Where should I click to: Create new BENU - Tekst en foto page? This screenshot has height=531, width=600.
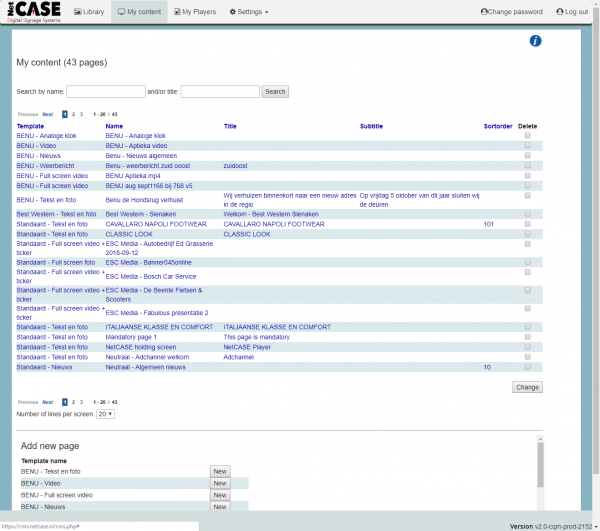220,471
